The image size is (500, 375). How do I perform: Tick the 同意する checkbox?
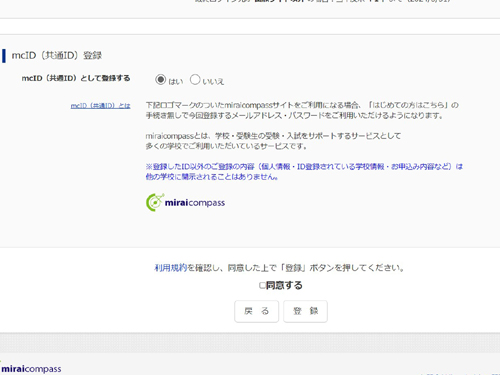pyautogui.click(x=262, y=285)
